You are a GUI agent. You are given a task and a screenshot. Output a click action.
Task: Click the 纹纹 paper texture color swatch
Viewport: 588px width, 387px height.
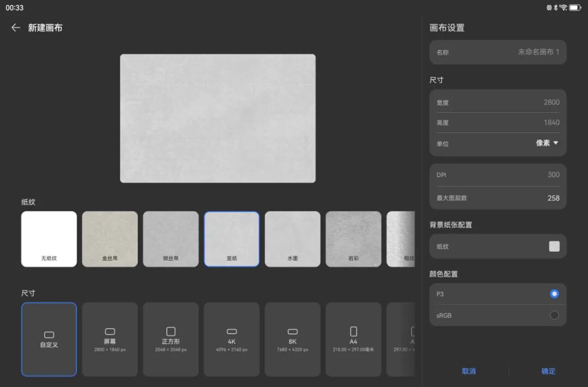pos(554,246)
